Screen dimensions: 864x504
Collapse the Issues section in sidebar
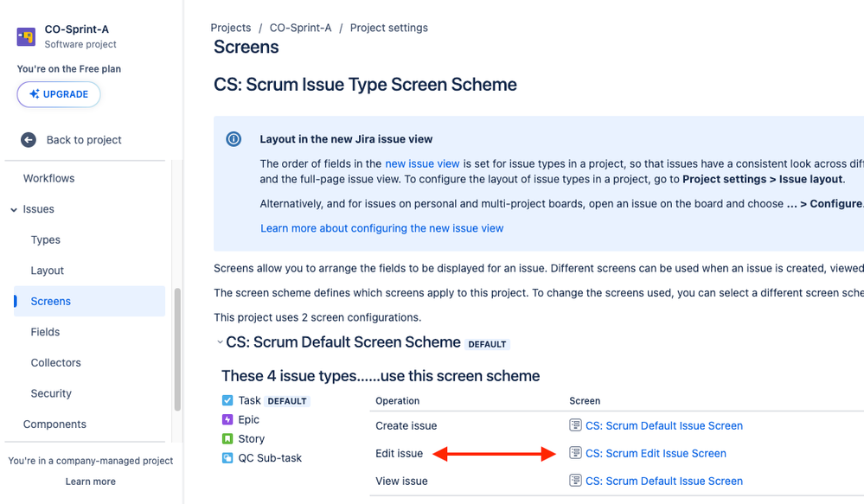[x=14, y=209]
